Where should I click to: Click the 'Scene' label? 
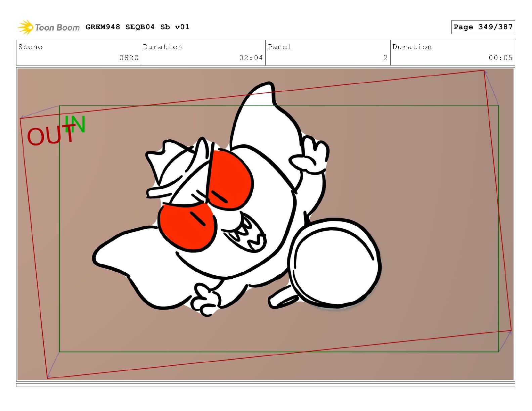tap(31, 47)
